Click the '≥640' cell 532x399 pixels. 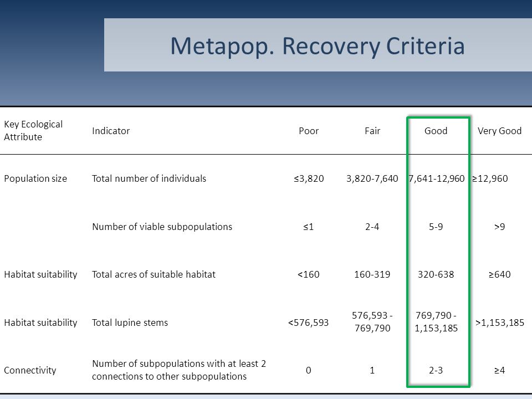point(499,274)
